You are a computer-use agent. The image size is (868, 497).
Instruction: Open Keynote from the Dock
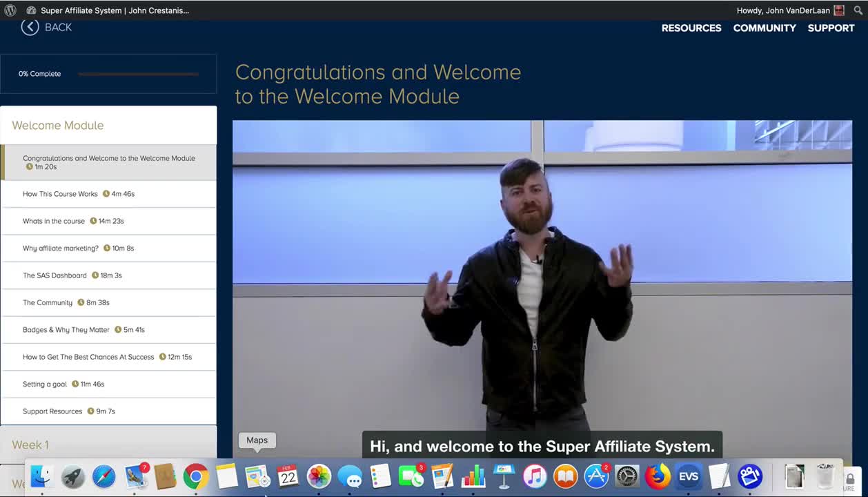pos(504,476)
